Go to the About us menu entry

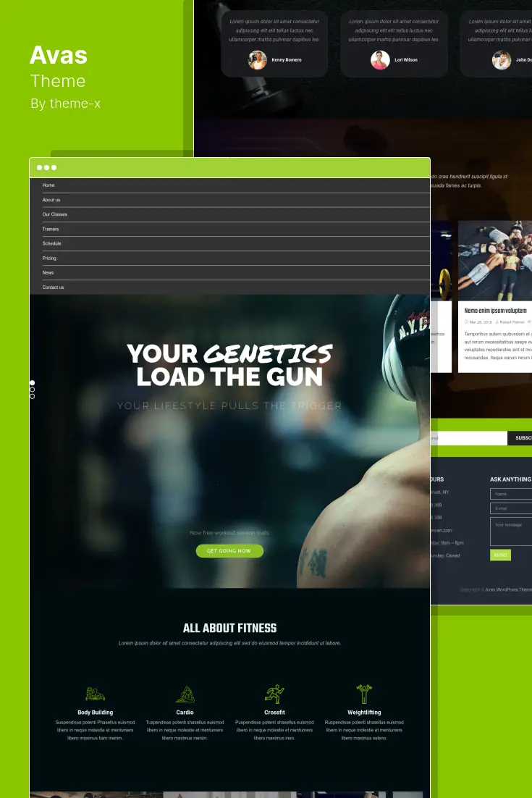click(51, 200)
